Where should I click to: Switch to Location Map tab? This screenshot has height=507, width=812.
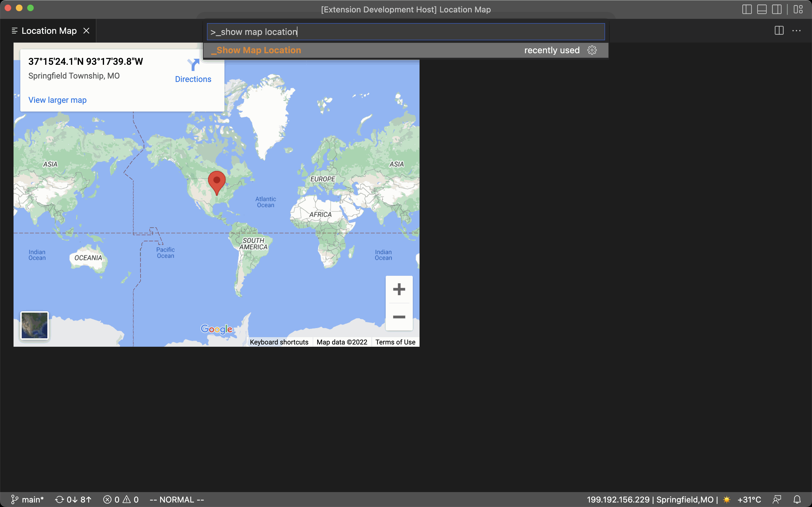(49, 31)
